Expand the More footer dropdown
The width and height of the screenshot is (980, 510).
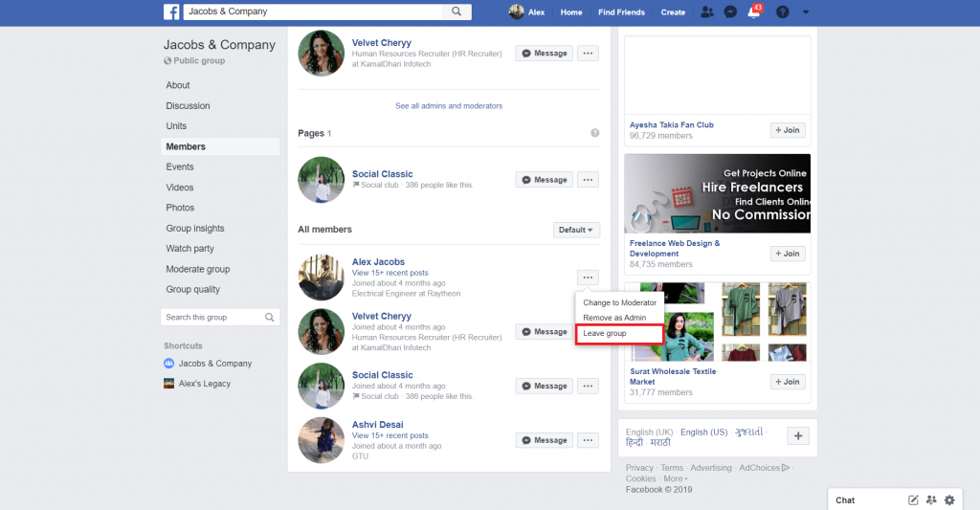point(676,478)
